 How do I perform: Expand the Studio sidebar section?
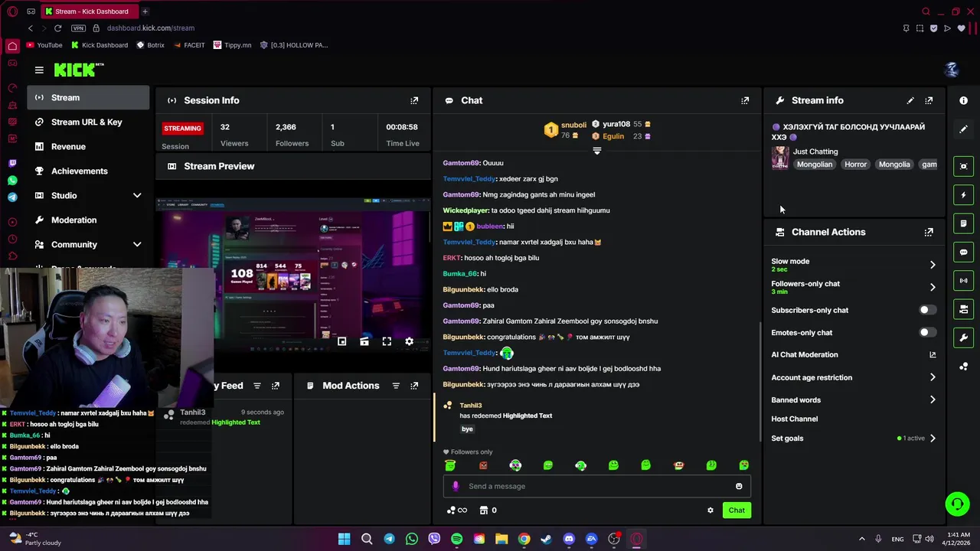tap(137, 195)
